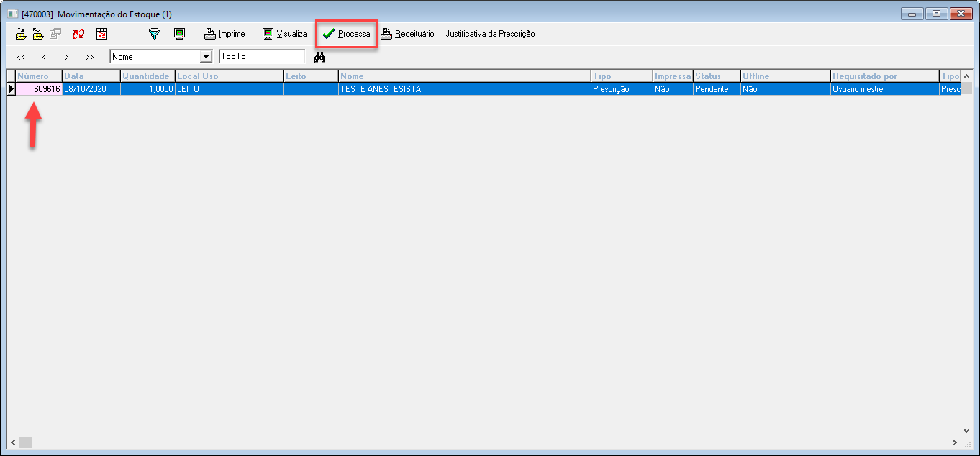Click the vertical scrollbar up arrow
Viewport: 980px width, 456px height.
pyautogui.click(x=966, y=76)
